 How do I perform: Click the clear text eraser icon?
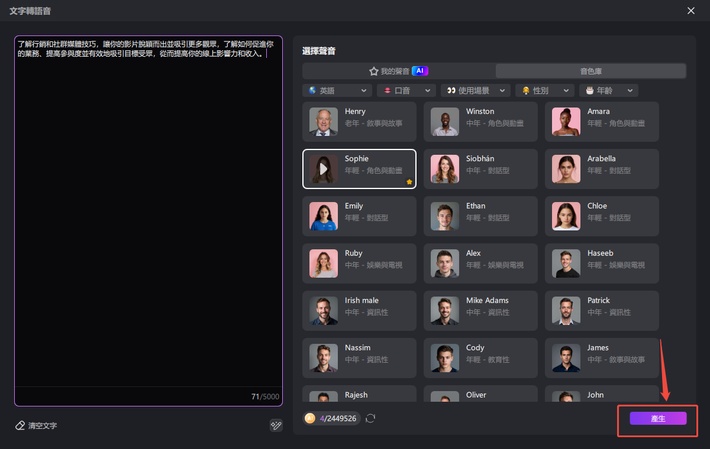[20, 425]
